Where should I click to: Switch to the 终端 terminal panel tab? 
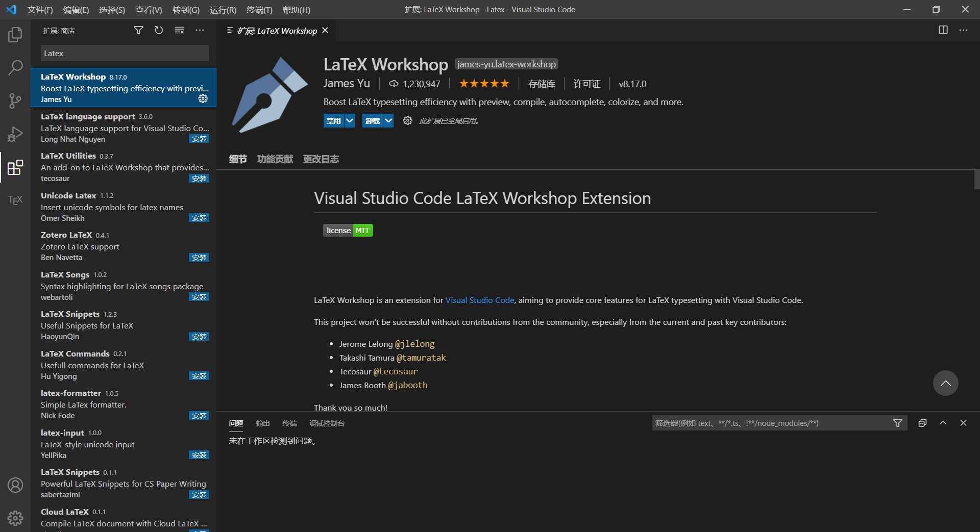289,423
